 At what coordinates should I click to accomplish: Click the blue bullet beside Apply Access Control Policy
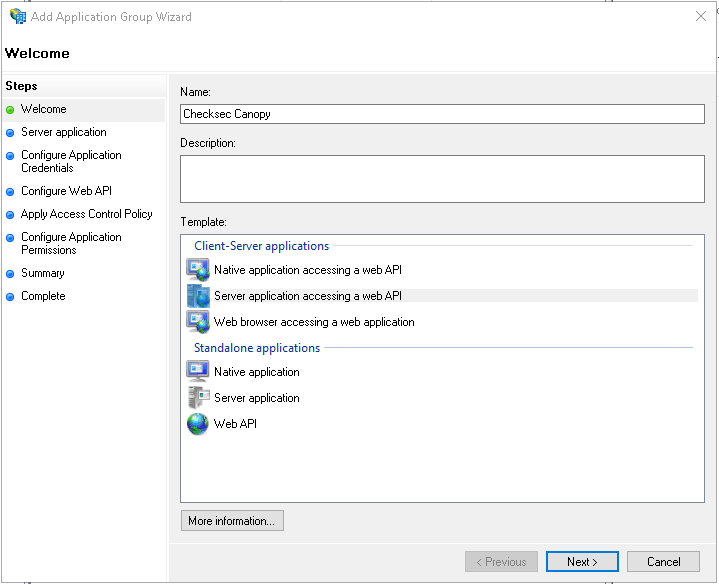coord(10,215)
